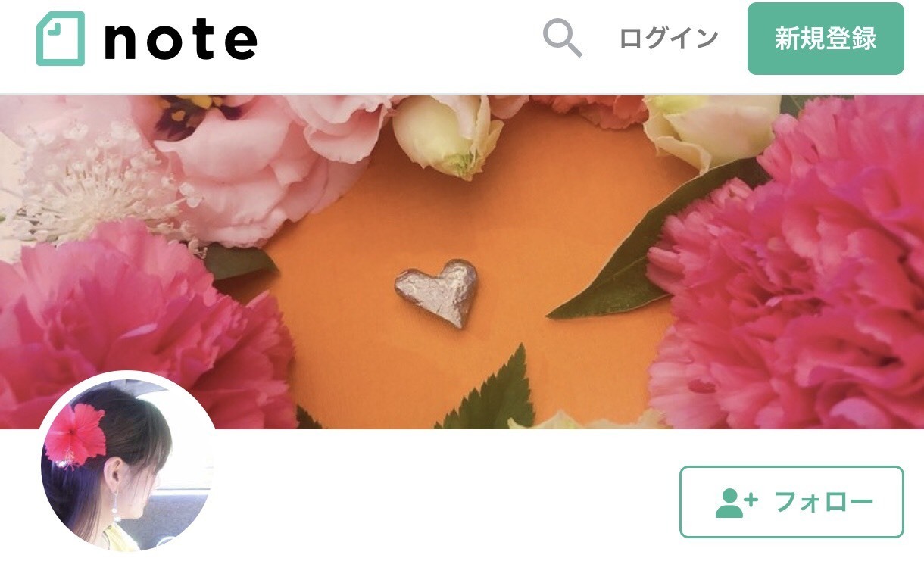Open search with the magnifying glass icon
924x561 pixels.
[x=562, y=38]
